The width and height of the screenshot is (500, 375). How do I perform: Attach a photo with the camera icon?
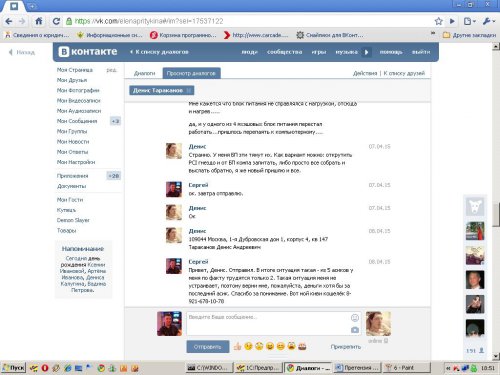pyautogui.click(x=355, y=330)
